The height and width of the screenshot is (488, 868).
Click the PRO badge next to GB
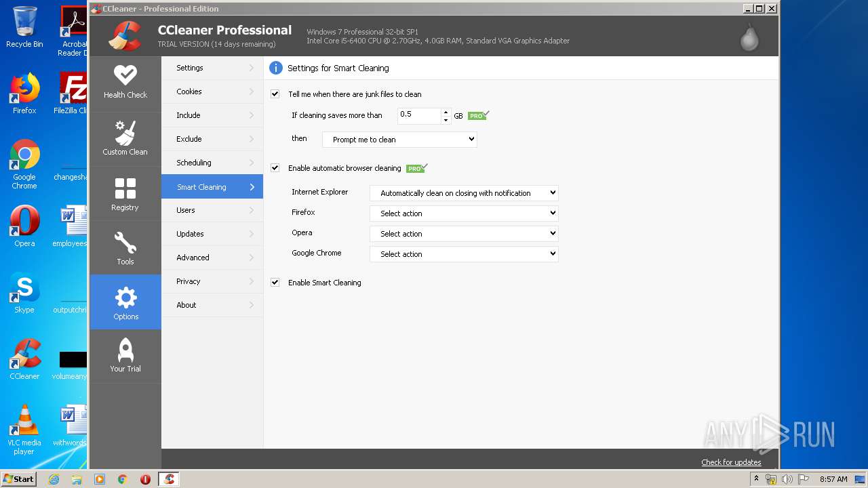tap(478, 115)
